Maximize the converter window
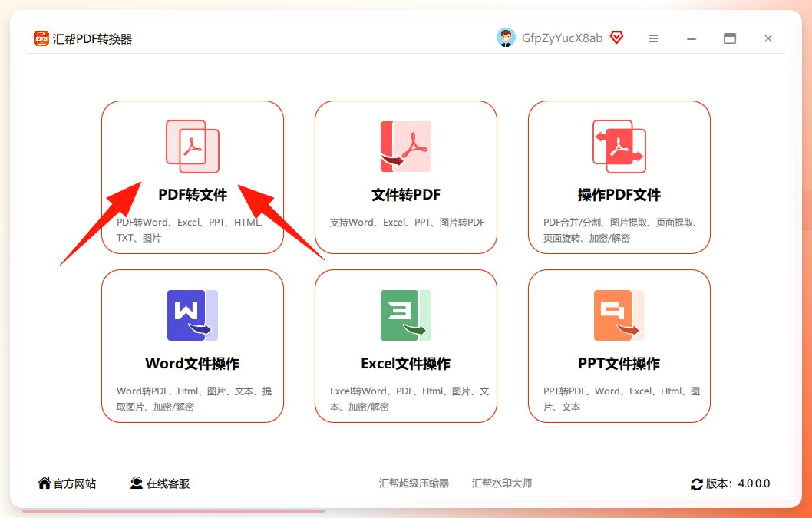 click(730, 38)
